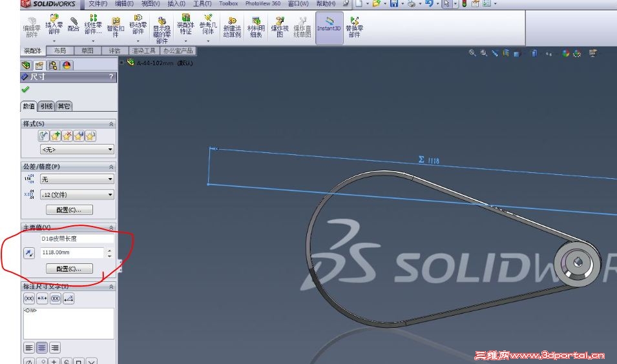Open the 装配体特征 assembly features tool

185,25
